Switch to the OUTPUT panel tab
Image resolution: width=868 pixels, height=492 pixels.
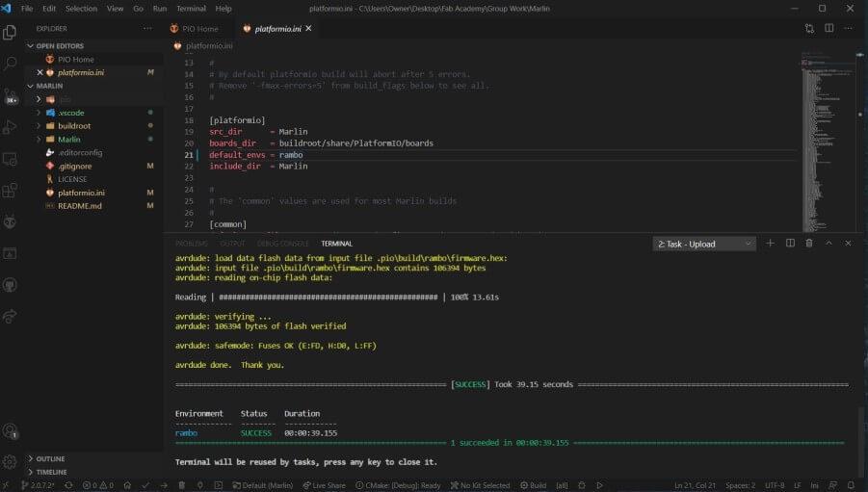click(x=232, y=244)
